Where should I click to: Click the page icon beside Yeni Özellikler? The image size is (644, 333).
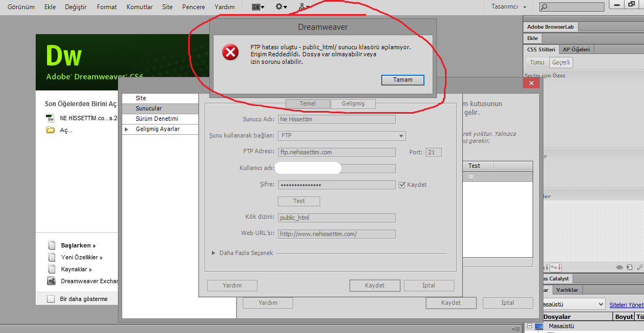click(x=52, y=257)
